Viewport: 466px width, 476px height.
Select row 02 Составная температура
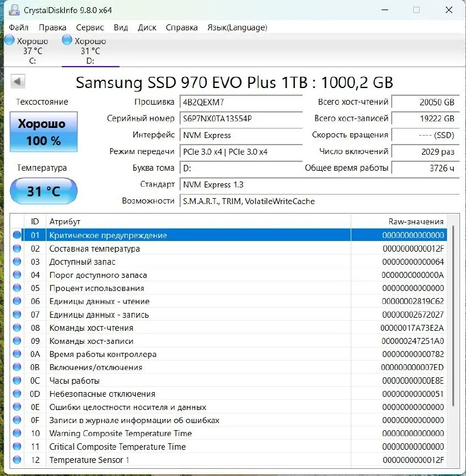pos(229,249)
